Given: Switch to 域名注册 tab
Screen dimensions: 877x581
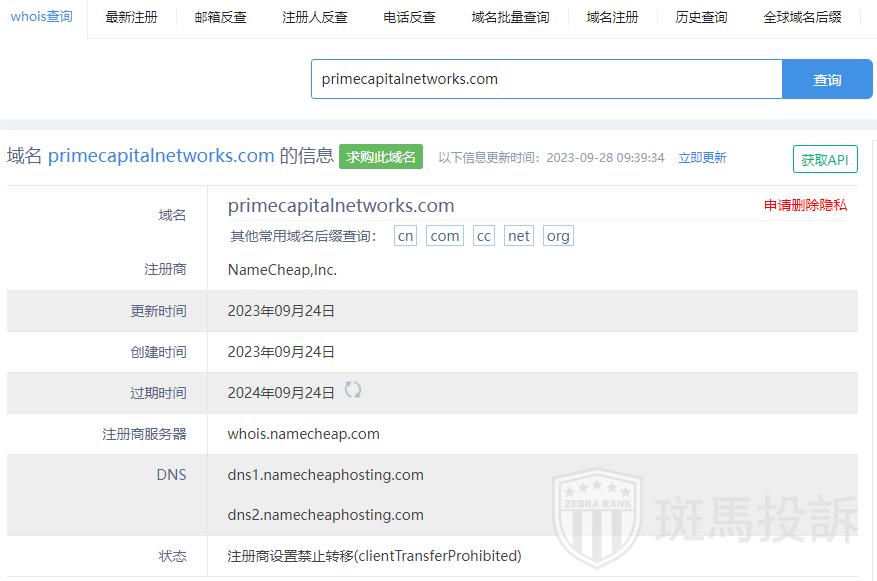Looking at the screenshot, I should pyautogui.click(x=612, y=17).
